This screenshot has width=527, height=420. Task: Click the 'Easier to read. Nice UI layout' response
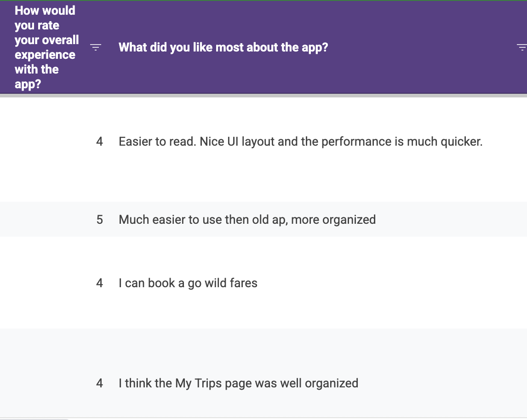[300, 142]
